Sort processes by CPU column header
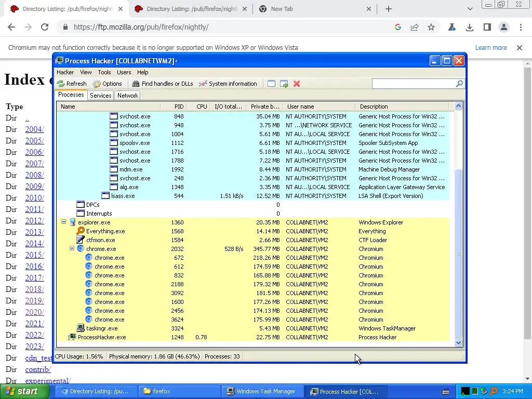Image resolution: width=532 pixels, height=399 pixels. 198,107
